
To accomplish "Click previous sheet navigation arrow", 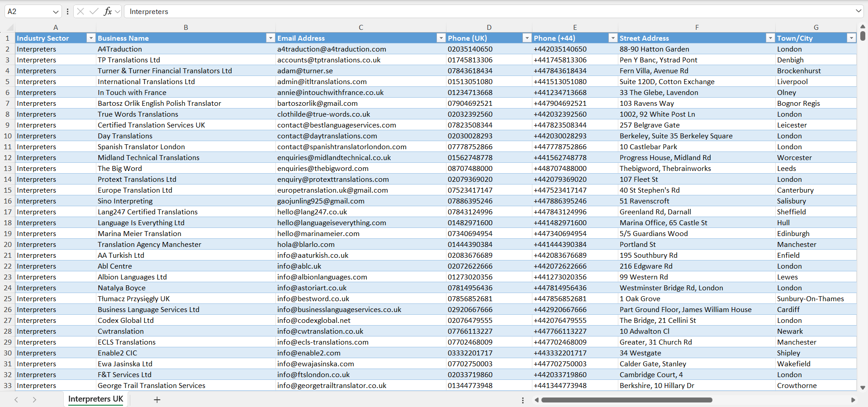I will 16,400.
